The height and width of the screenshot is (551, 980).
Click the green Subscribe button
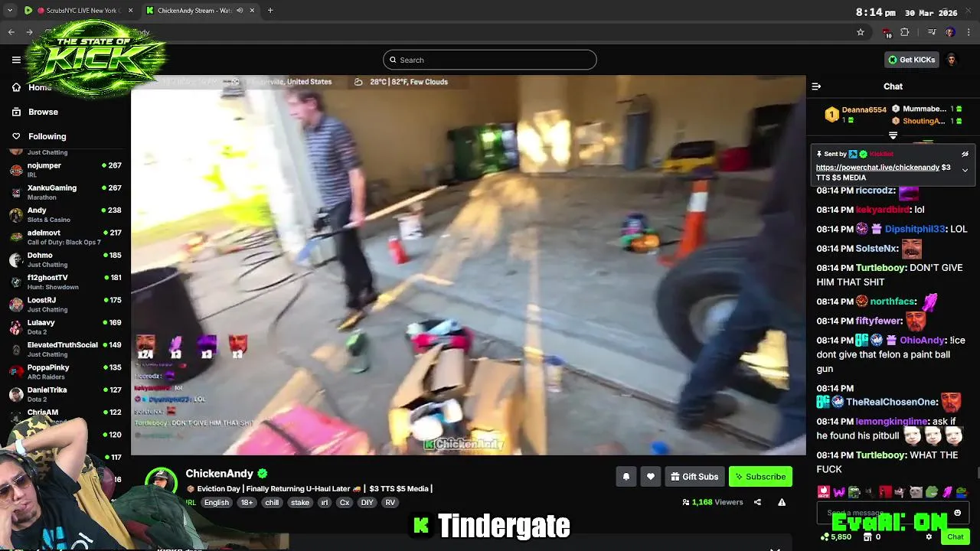pyautogui.click(x=760, y=477)
